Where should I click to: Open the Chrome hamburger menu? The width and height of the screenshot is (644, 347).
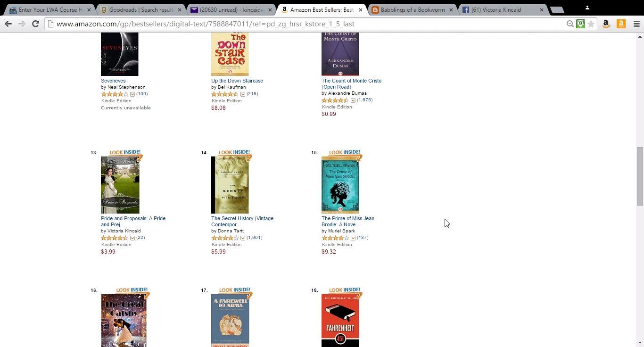pyautogui.click(x=636, y=24)
